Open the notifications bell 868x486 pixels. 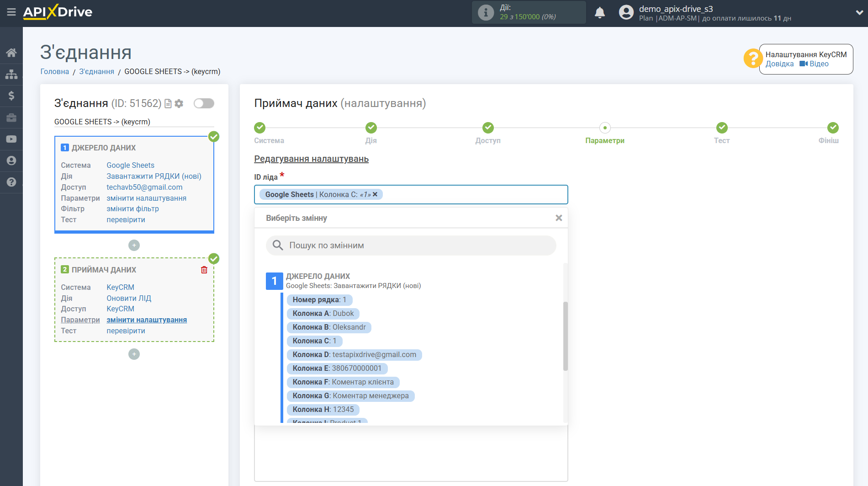600,13
